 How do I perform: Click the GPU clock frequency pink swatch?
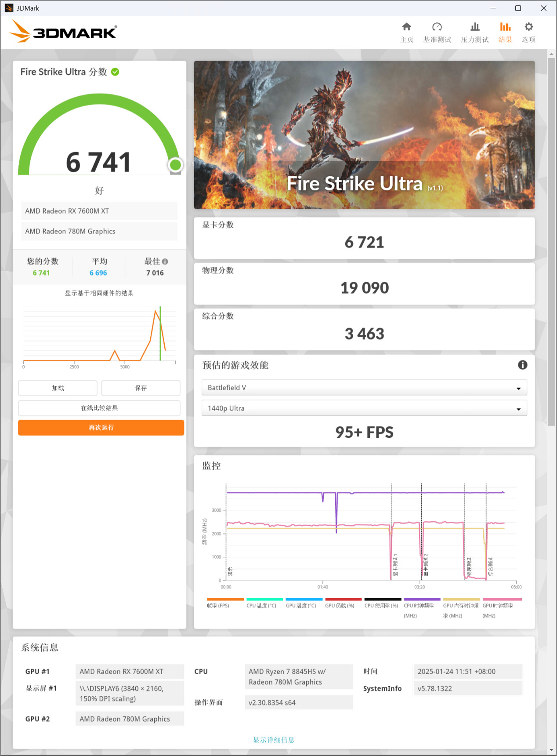[502, 599]
